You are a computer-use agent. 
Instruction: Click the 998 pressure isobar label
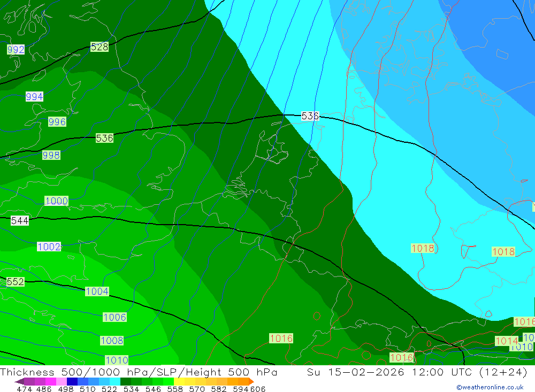(x=51, y=155)
